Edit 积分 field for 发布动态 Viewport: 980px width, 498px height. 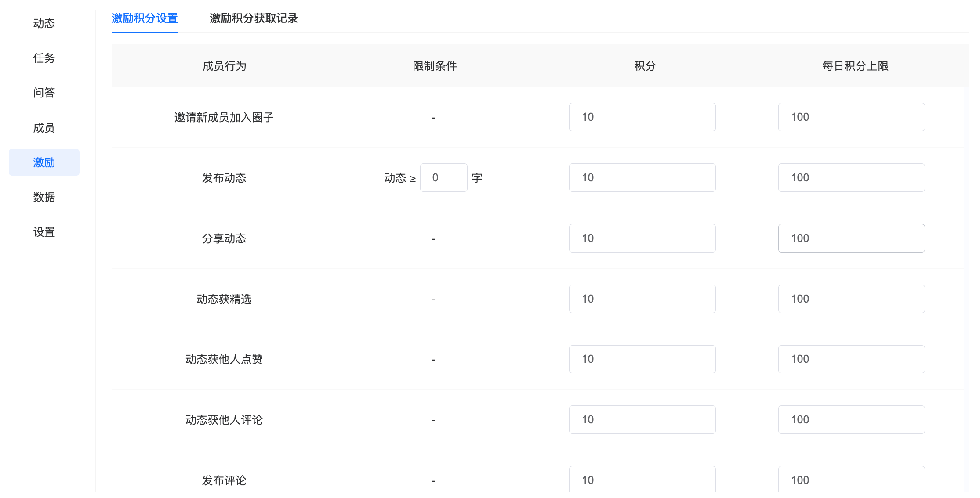(642, 178)
